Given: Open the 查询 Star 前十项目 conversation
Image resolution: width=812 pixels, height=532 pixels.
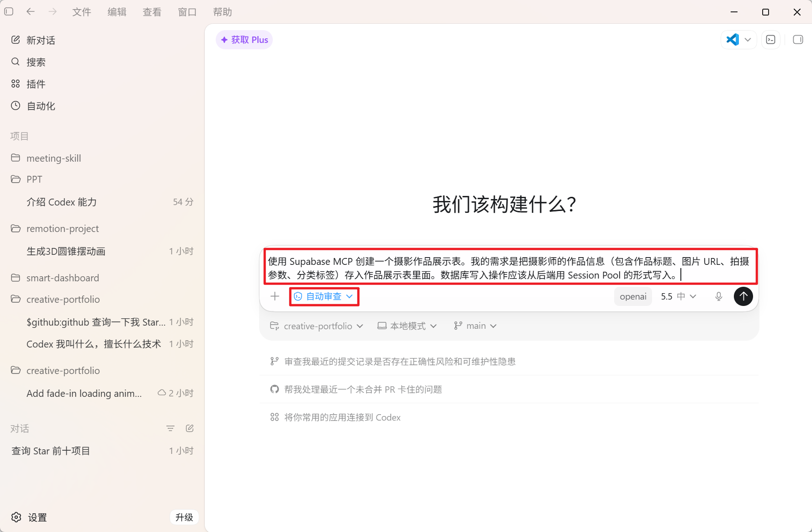Looking at the screenshot, I should pos(102,451).
